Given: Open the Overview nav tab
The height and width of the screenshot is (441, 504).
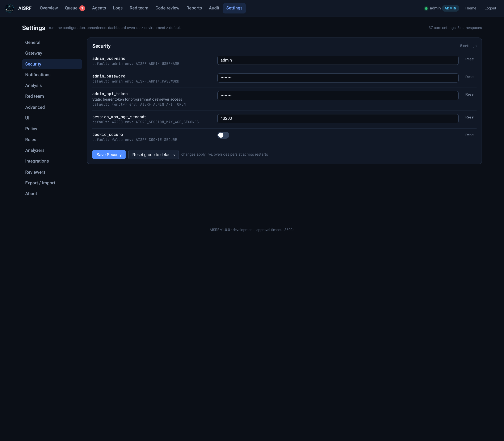Looking at the screenshot, I should [49, 8].
